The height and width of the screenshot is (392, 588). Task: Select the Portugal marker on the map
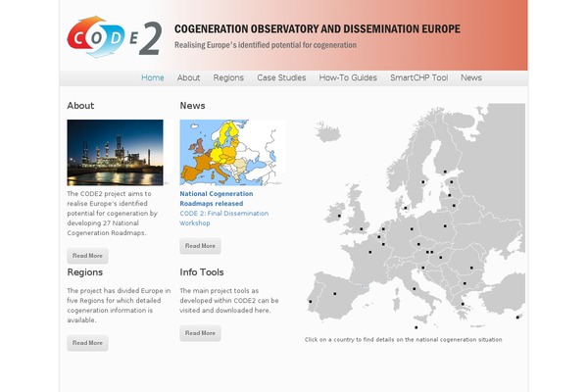pos(311,302)
